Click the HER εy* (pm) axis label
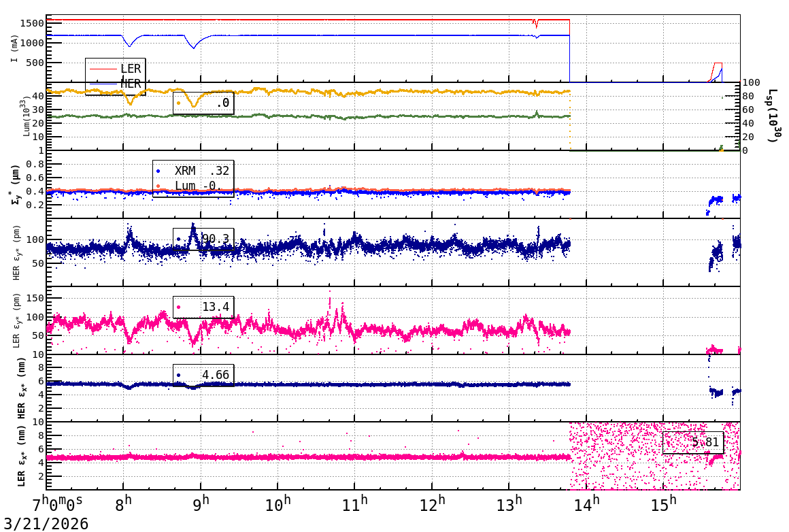The height and width of the screenshot is (532, 789). 16,252
